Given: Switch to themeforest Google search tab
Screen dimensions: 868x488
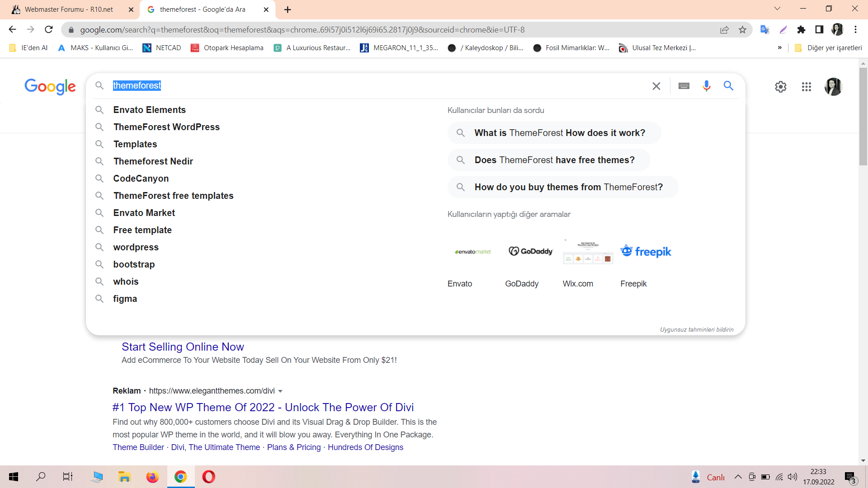Looking at the screenshot, I should pyautogui.click(x=203, y=9).
